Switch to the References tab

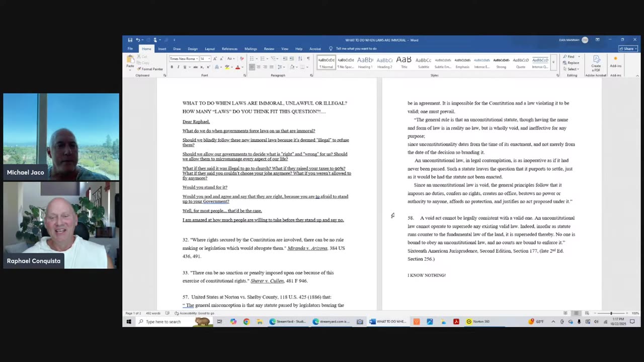[229, 49]
